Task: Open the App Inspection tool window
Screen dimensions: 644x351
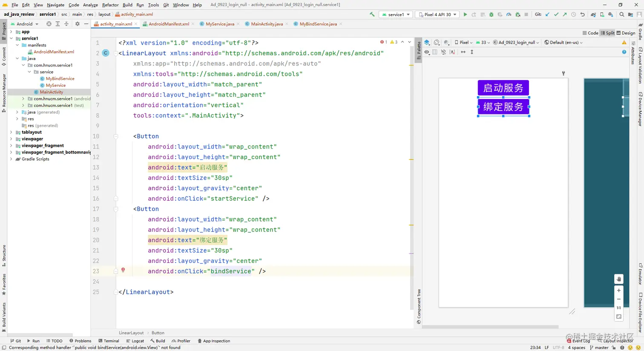Action: (214, 341)
